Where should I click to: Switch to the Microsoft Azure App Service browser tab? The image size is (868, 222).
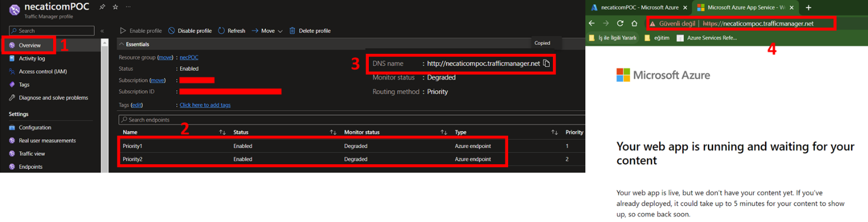coord(745,7)
